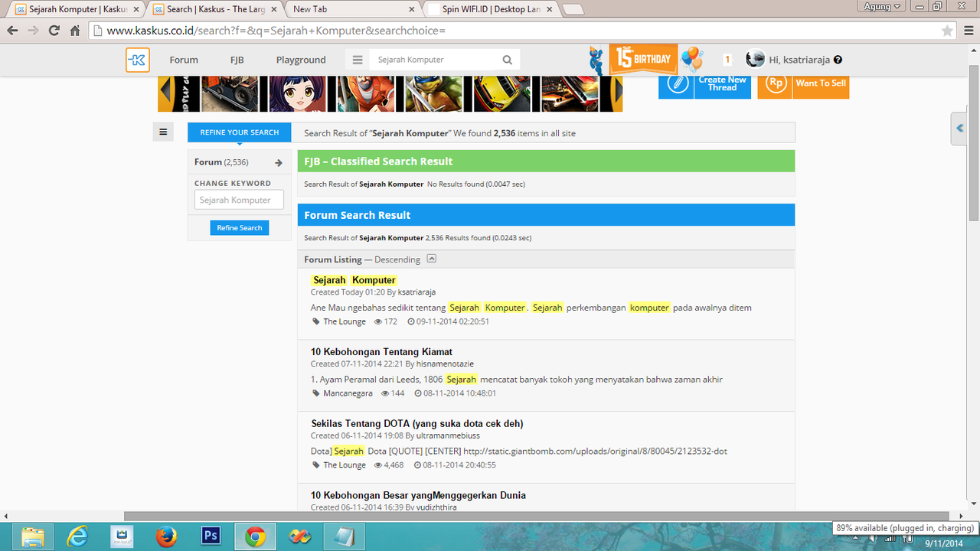This screenshot has width=980, height=551.
Task: Click the Change Keyword input field
Action: 239,200
